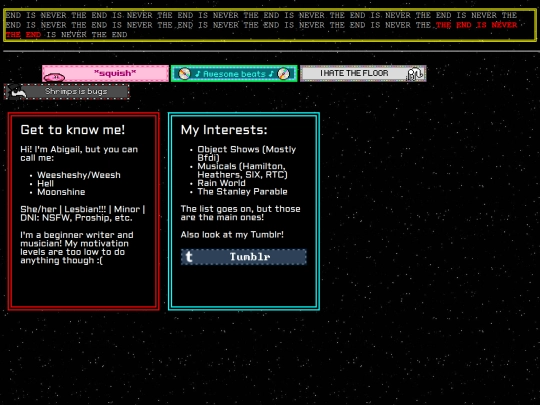Image resolution: width=540 pixels, height=405 pixels.
Task: Click the "Get to know me!" heading
Action: click(73, 130)
